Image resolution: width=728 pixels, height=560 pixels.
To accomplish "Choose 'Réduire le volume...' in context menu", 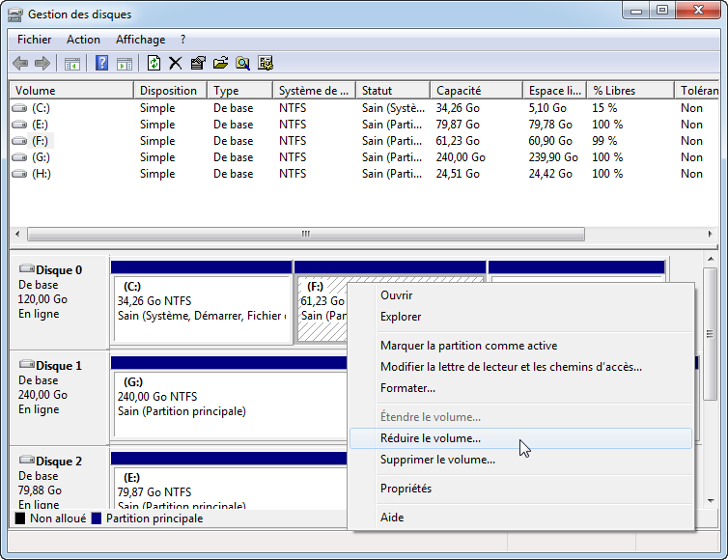I will [431, 438].
